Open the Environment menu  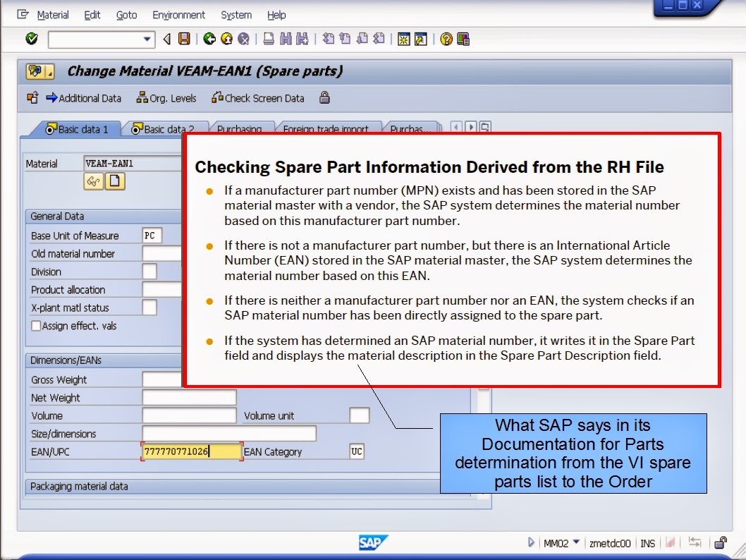(178, 15)
